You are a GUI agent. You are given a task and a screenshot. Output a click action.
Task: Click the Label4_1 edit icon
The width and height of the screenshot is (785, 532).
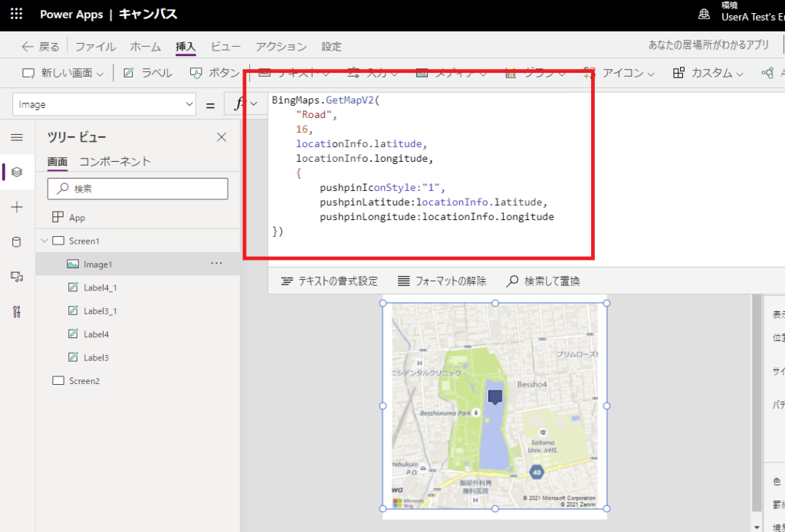73,287
